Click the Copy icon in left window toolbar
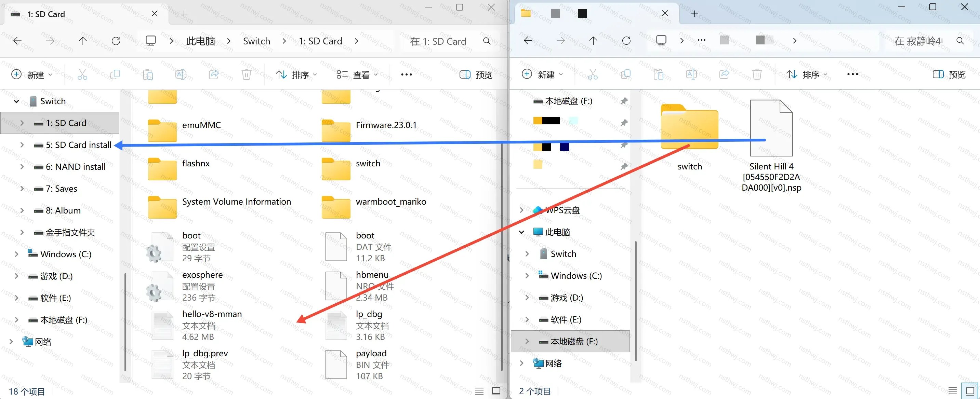 (x=115, y=74)
